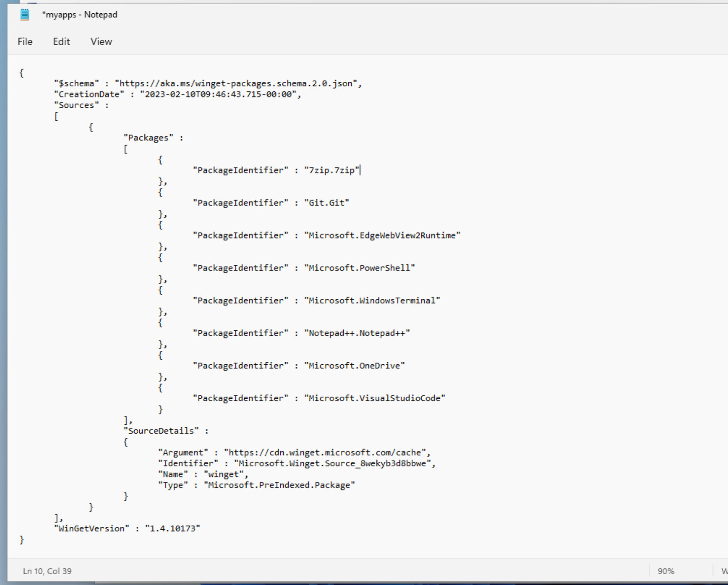
Task: Click PackageIdentifier key on the OneDrive line
Action: [240, 366]
